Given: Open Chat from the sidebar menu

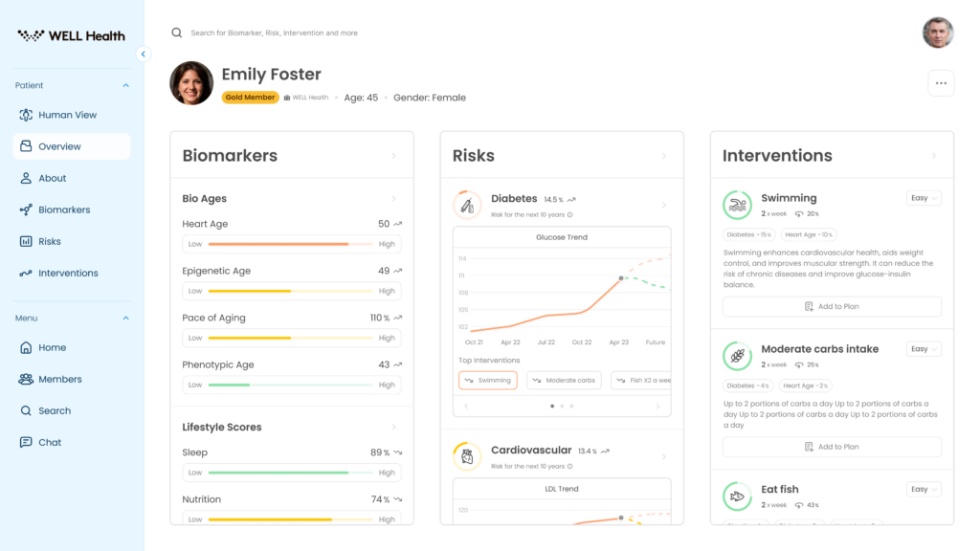Looking at the screenshot, I should (x=50, y=442).
